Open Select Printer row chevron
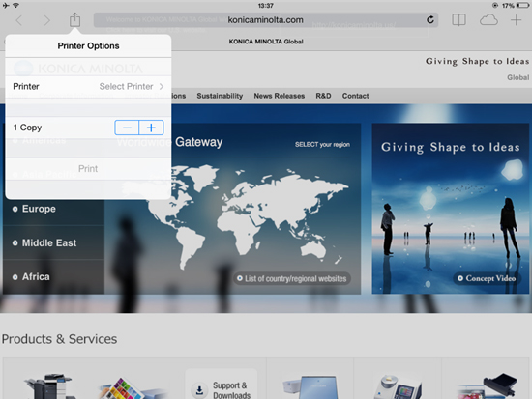Image resolution: width=532 pixels, height=399 pixels. 88,86
